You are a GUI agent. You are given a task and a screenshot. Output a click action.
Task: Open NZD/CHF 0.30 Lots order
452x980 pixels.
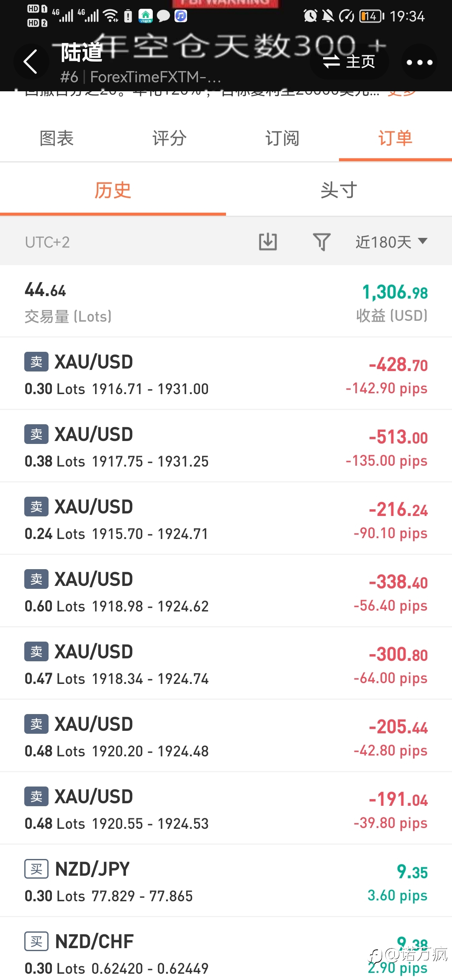[226, 949]
